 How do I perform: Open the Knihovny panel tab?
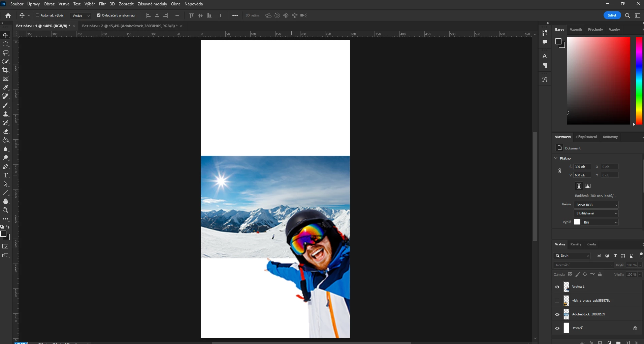tap(610, 137)
